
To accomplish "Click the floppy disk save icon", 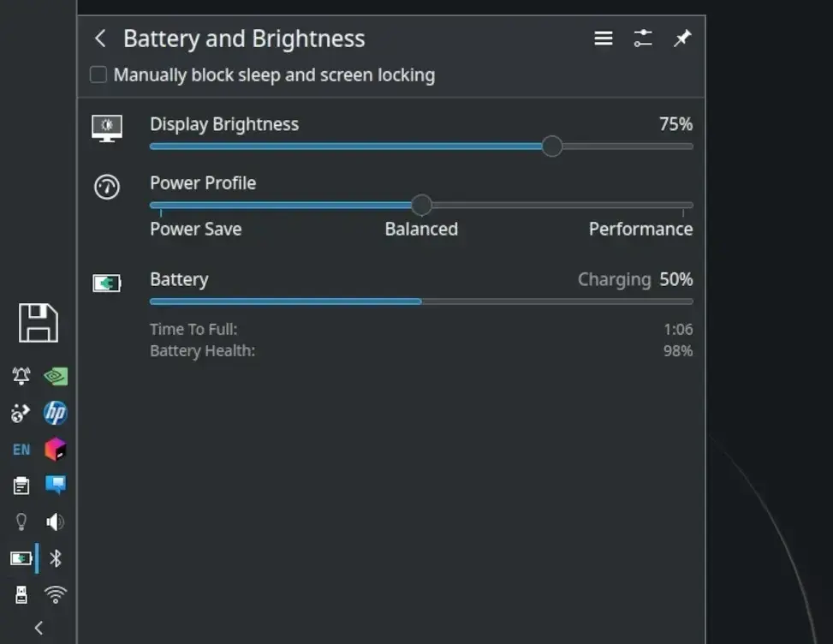I will click(39, 323).
